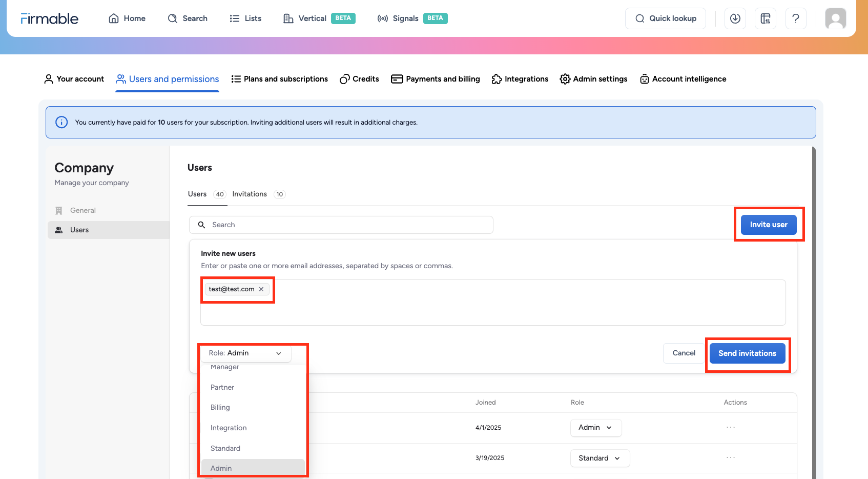Open the Lists page

[x=245, y=18]
